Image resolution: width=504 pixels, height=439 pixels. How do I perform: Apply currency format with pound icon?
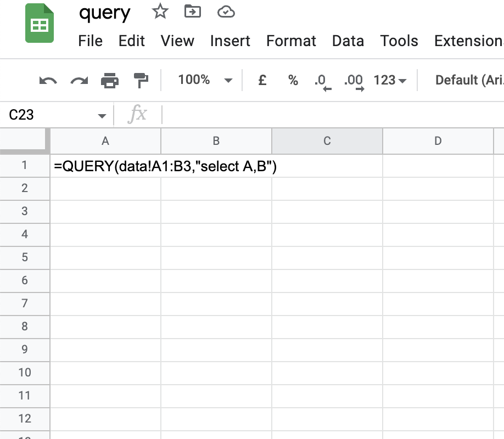pos(262,80)
